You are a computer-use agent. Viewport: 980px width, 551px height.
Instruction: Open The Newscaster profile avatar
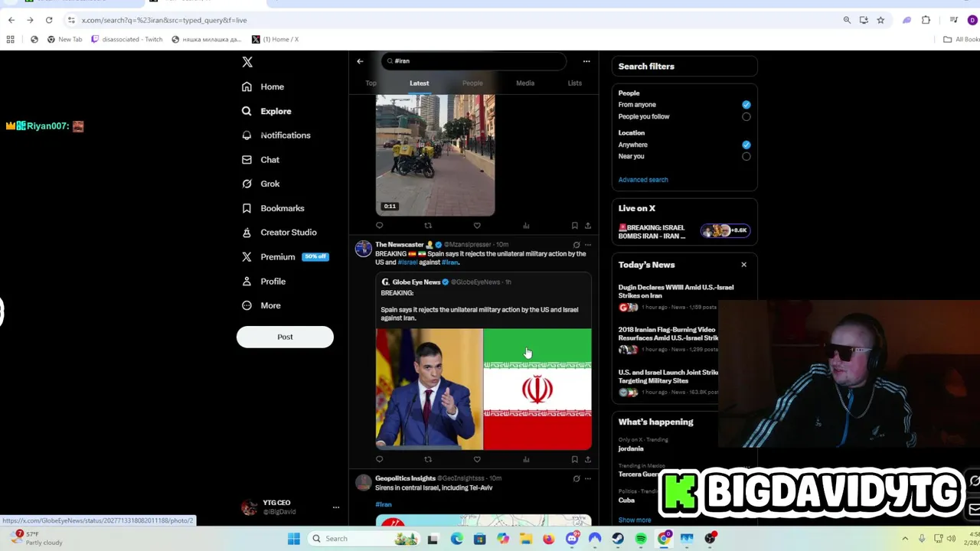pos(363,249)
